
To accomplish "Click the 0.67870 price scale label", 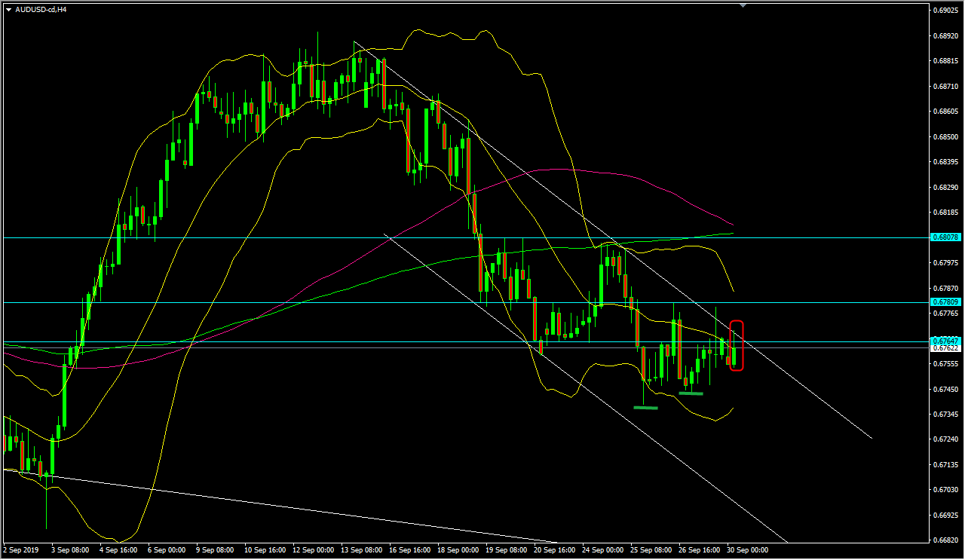I will tap(947, 289).
